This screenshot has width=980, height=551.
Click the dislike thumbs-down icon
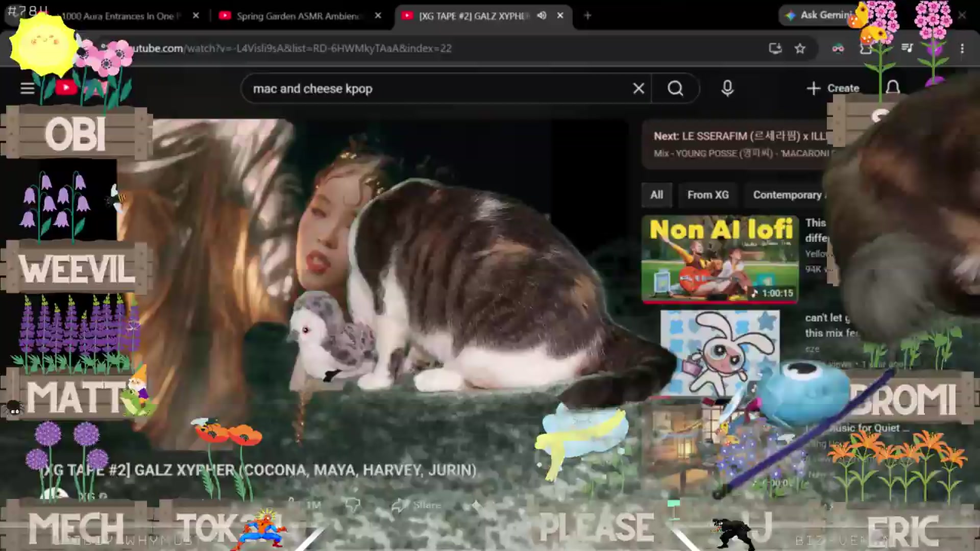(353, 505)
